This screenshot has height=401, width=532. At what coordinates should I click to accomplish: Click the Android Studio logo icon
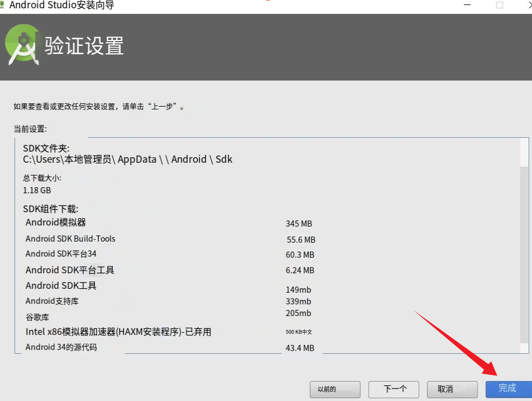point(22,44)
